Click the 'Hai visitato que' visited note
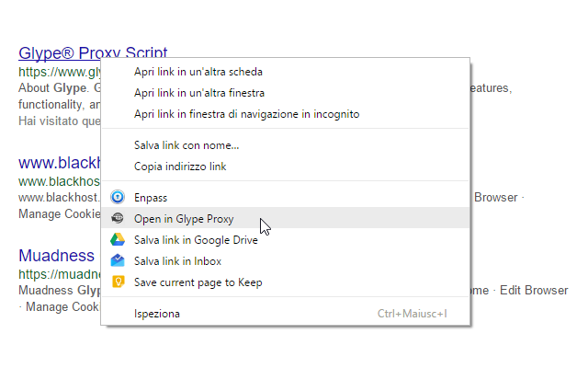 59,121
